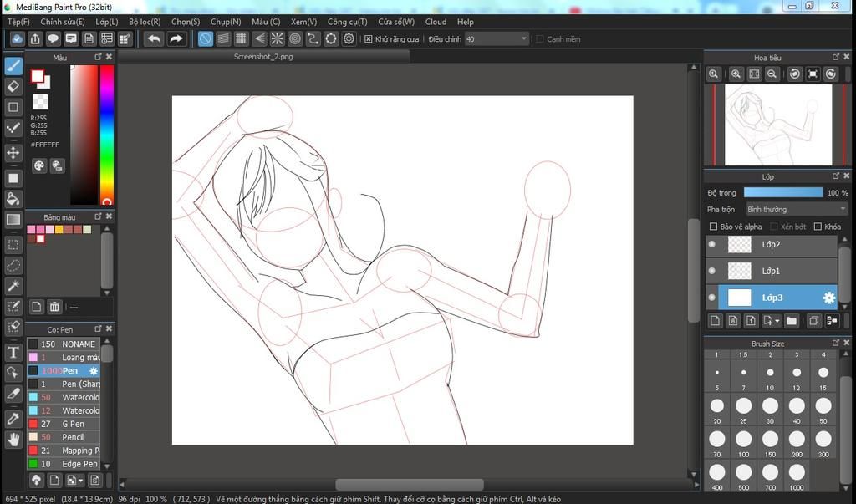Select the Pencil brush
The width and height of the screenshot is (856, 504).
point(64,437)
